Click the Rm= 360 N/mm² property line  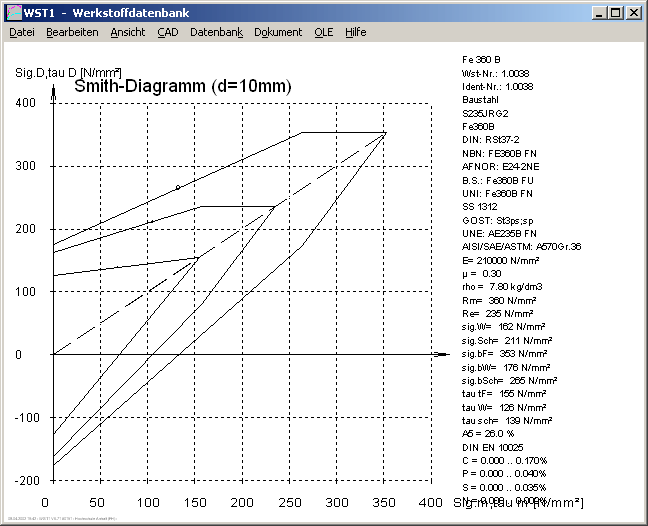tap(495, 300)
